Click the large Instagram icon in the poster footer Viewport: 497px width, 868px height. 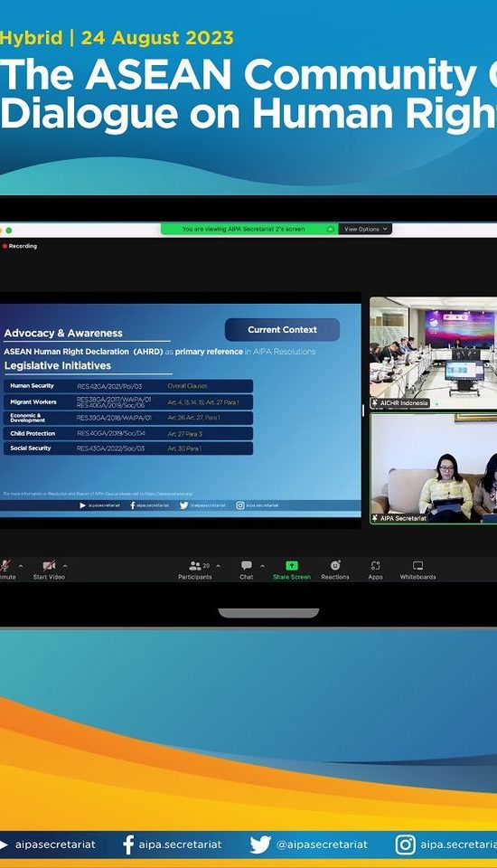(405, 844)
